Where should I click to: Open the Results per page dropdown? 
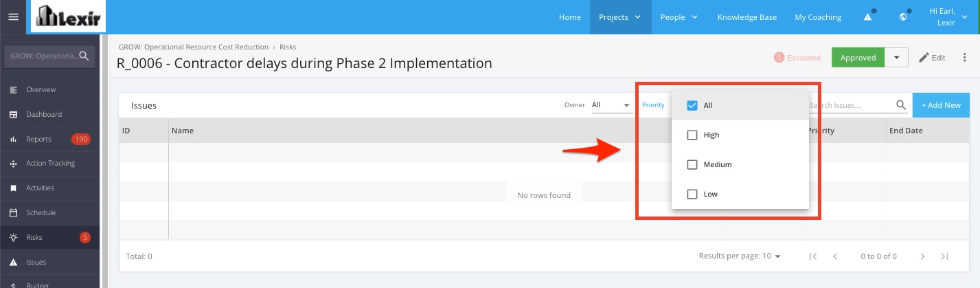click(740, 256)
